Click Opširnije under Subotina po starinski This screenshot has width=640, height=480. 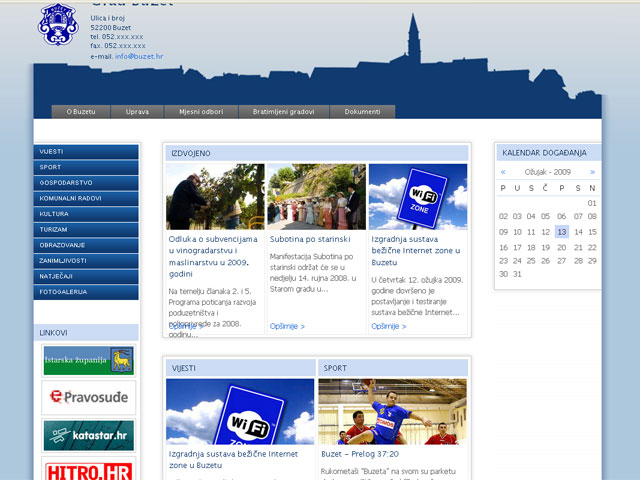tap(287, 326)
